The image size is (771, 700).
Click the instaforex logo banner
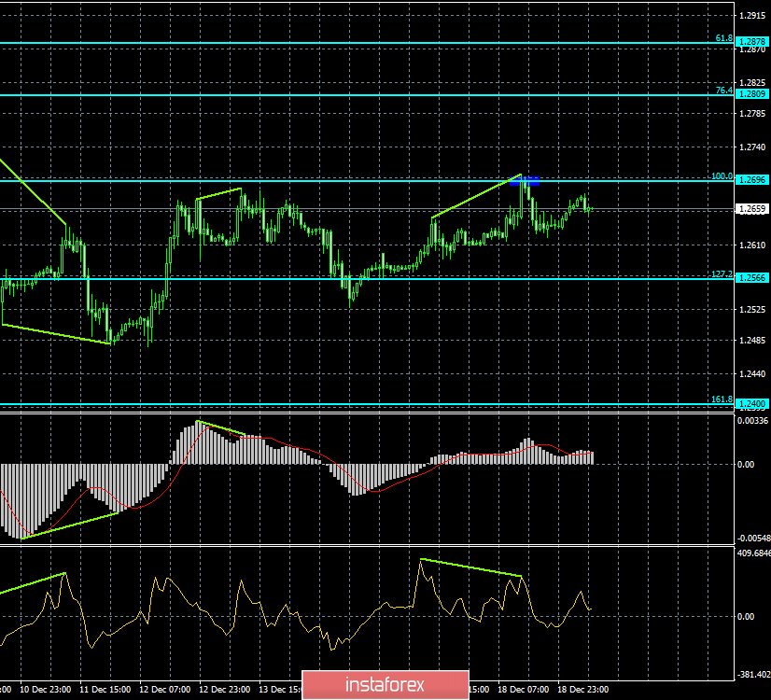coord(385,684)
